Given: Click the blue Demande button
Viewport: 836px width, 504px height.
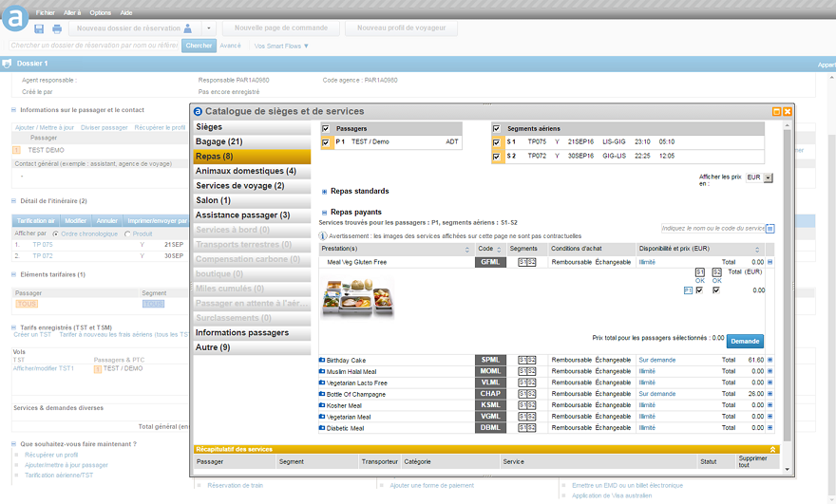Looking at the screenshot, I should (745, 340).
